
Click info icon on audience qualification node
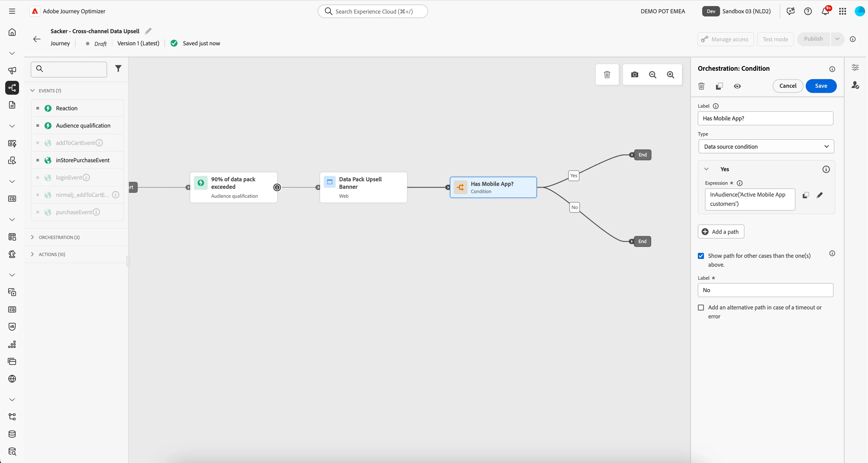coord(277,187)
